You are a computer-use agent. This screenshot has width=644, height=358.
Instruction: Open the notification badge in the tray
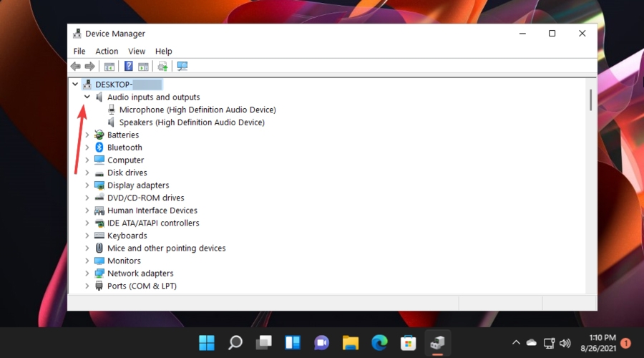pos(626,343)
